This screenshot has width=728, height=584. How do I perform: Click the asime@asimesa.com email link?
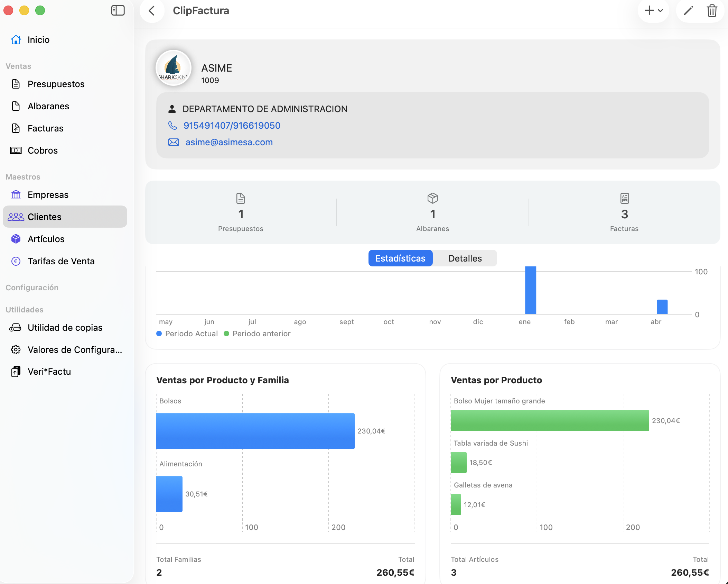[x=229, y=142]
